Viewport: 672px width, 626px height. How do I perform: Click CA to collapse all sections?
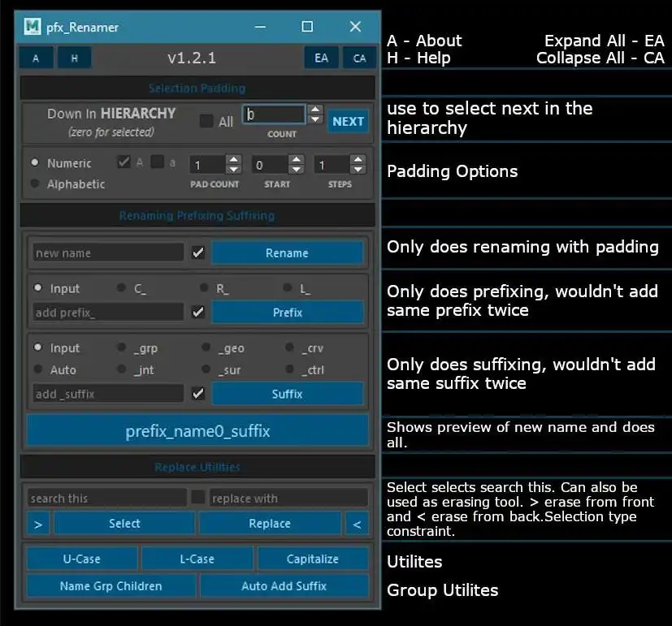pyautogui.click(x=360, y=58)
